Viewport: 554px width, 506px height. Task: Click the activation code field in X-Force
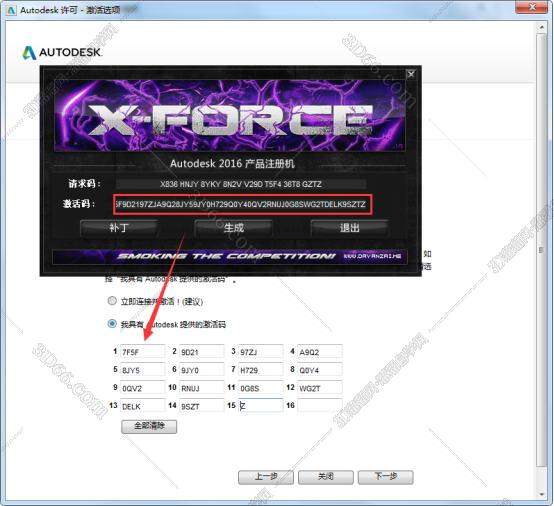tap(243, 204)
